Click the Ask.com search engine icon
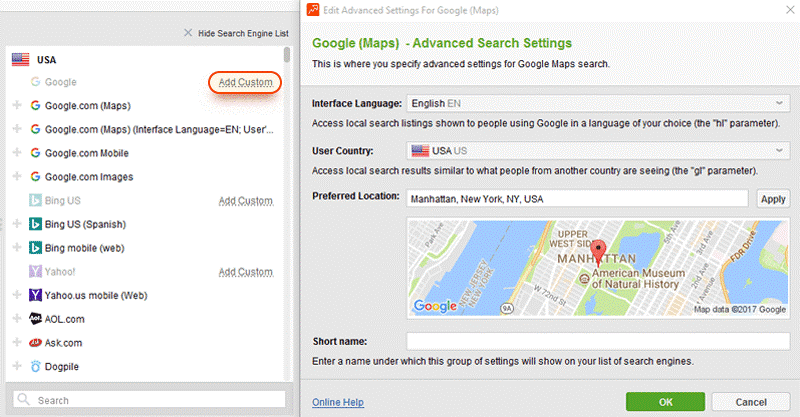Image resolution: width=800 pixels, height=417 pixels. (x=35, y=343)
